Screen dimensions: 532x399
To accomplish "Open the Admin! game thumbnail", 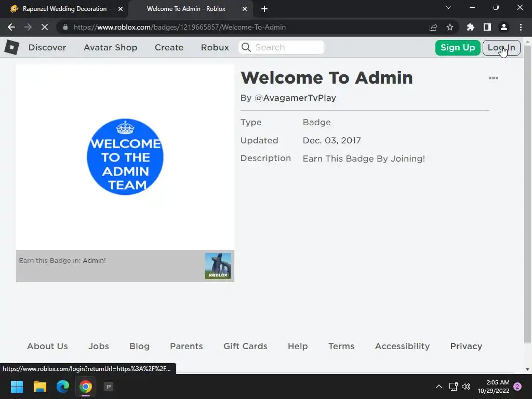I will [x=218, y=266].
